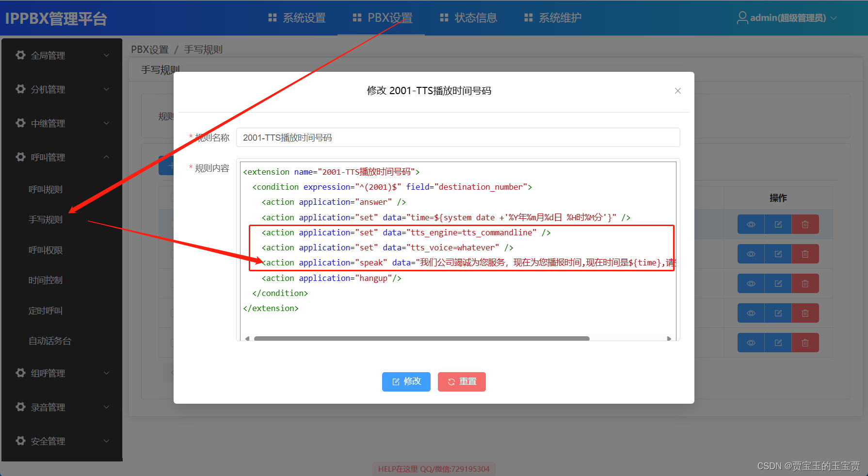Click the tts_voice=whatever line in editor

pyautogui.click(x=387, y=247)
